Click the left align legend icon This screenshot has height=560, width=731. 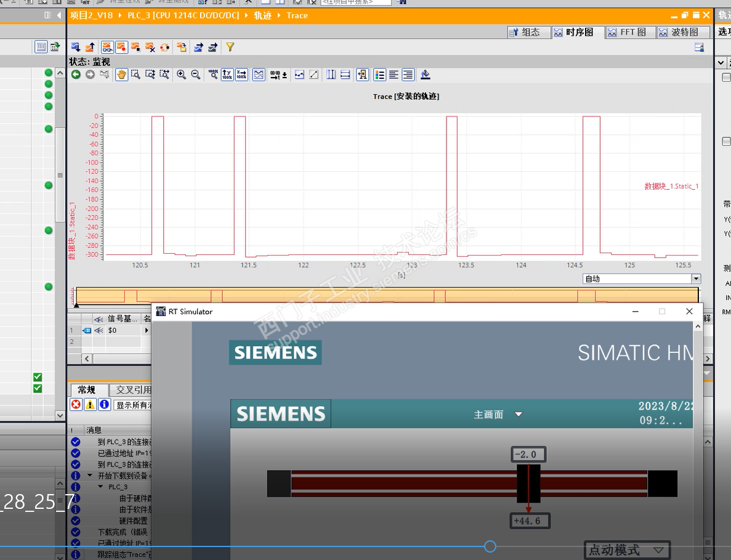(x=394, y=75)
